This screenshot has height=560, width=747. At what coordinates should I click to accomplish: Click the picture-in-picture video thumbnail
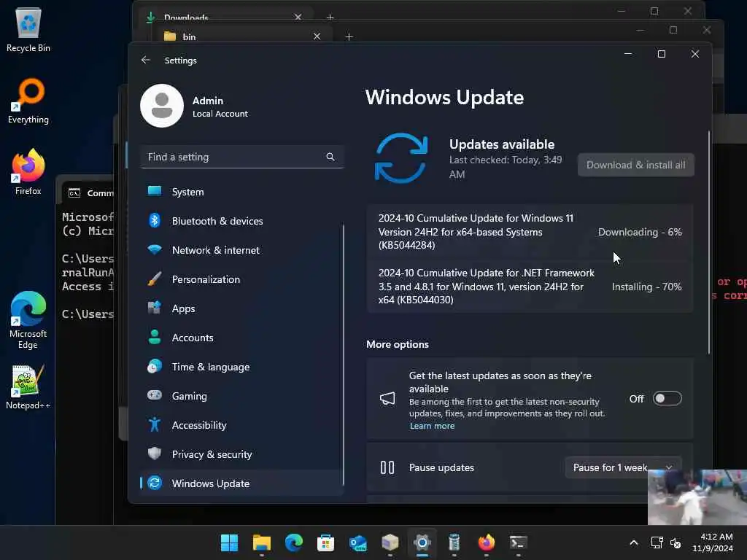(x=697, y=497)
